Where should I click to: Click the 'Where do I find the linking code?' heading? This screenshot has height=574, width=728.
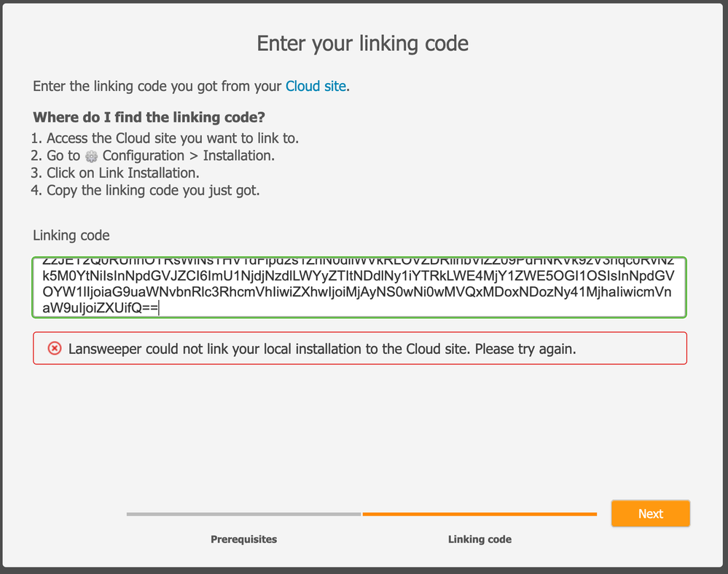[x=149, y=117]
